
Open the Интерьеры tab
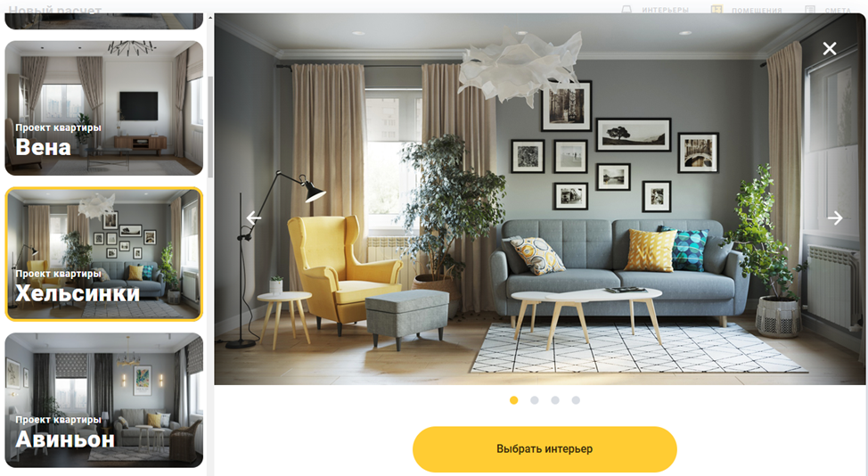[x=666, y=10]
